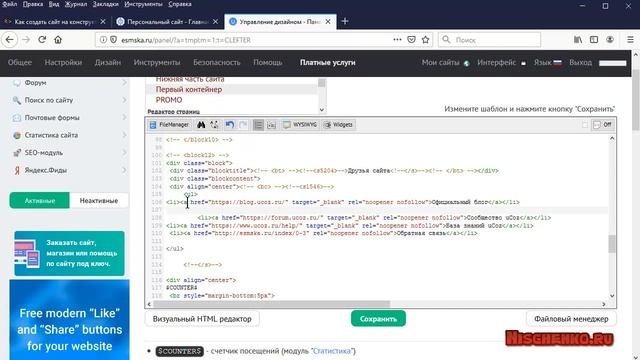The image size is (640, 360).
Task: Go back to previous page
Action: click(x=10, y=40)
